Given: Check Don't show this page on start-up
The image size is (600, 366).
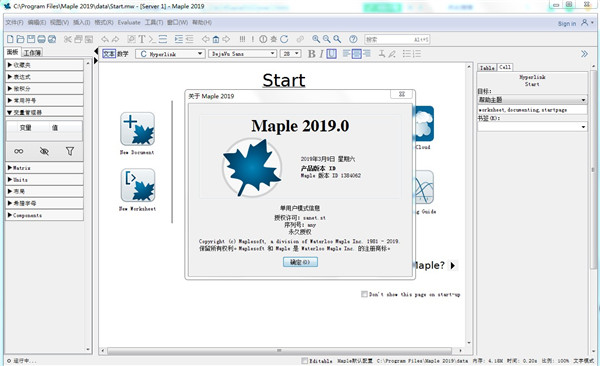Looking at the screenshot, I should 364,294.
